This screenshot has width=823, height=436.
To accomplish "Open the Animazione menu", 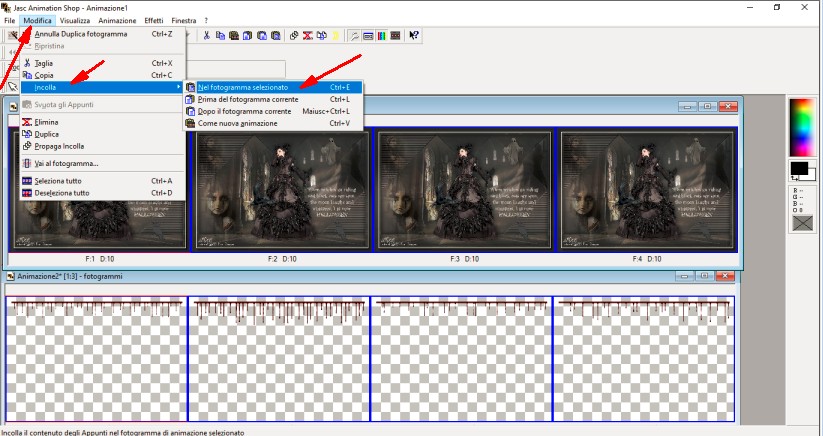I will (x=117, y=20).
